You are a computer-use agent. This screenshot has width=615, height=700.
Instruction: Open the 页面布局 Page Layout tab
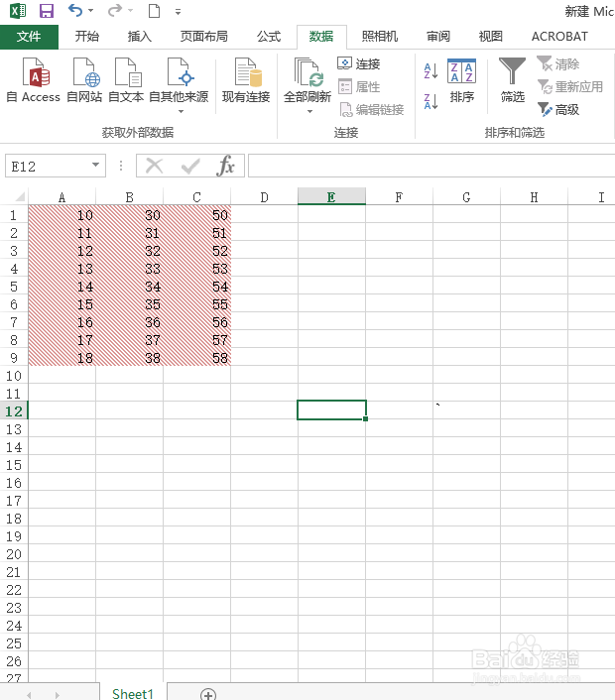tap(204, 37)
